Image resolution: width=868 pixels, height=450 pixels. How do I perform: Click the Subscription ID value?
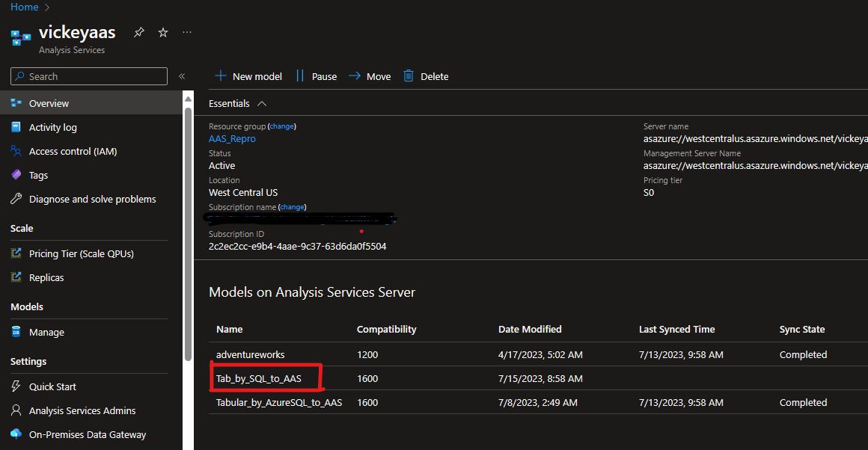(x=297, y=246)
